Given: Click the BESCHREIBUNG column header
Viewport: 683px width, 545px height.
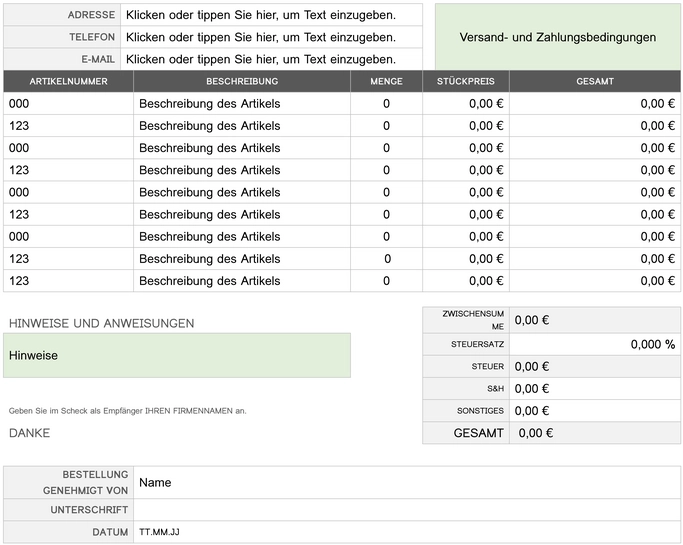Looking at the screenshot, I should click(242, 81).
